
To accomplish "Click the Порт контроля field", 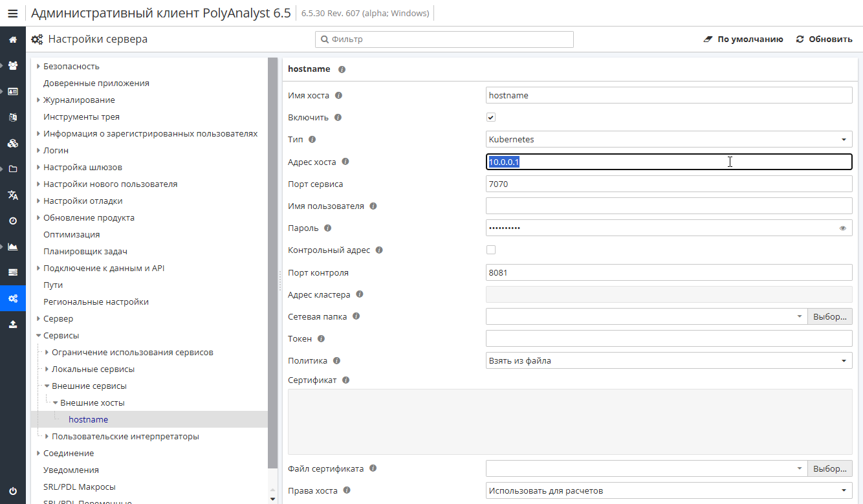I will tap(669, 272).
